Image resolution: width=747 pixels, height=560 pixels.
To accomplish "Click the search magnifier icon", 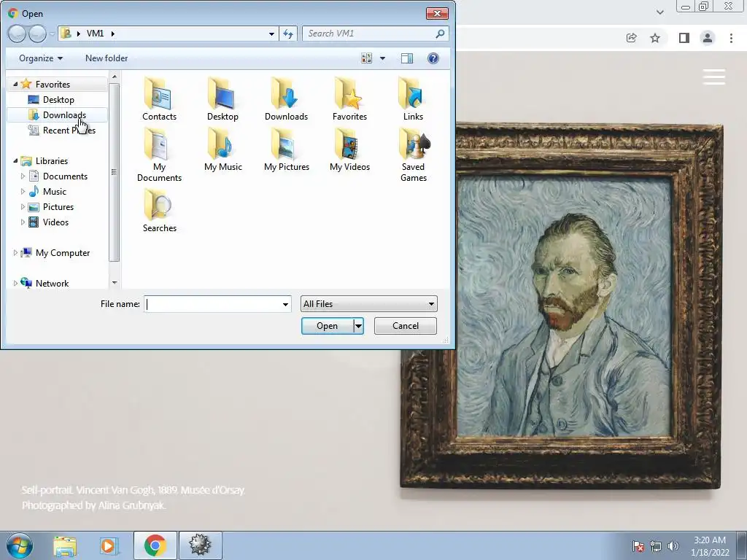I will pyautogui.click(x=440, y=34).
